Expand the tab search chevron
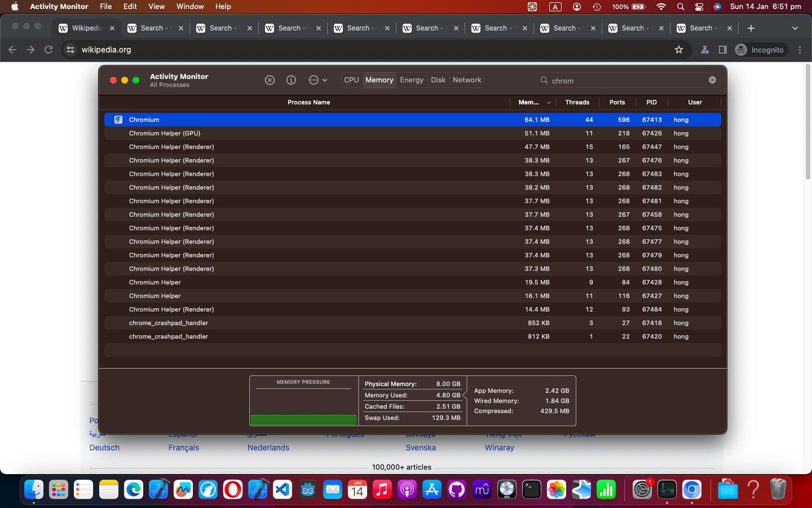Screen dimensions: 812x508 pyautogui.click(x=795, y=28)
